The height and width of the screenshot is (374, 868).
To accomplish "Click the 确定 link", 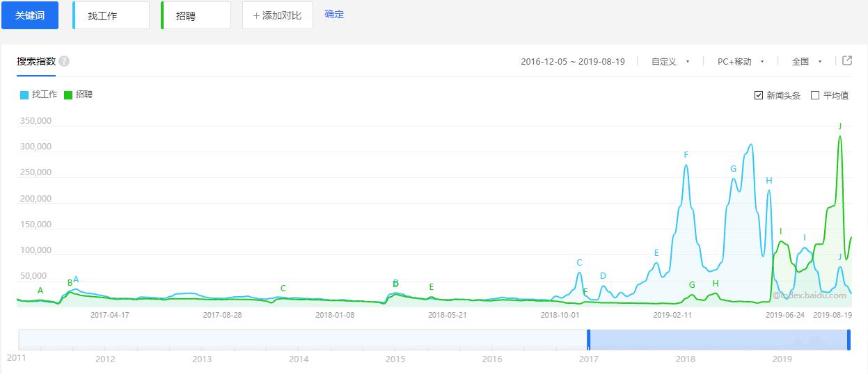I will tap(334, 15).
